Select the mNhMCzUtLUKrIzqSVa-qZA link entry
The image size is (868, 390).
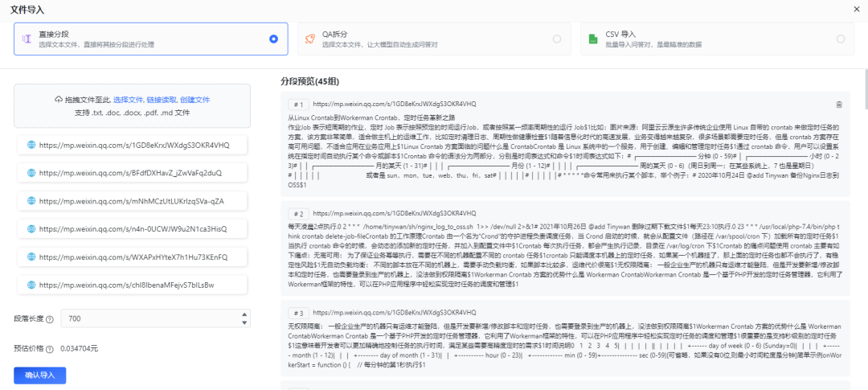pos(133,201)
